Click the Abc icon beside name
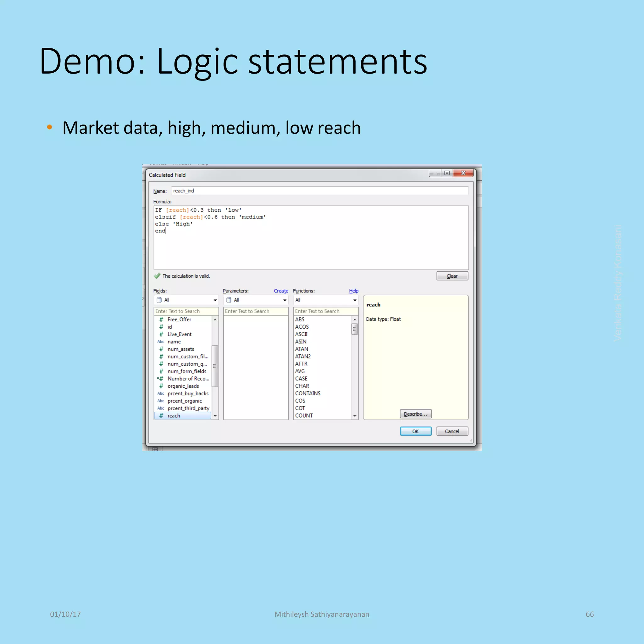Image resolution: width=644 pixels, height=644 pixels. (161, 342)
